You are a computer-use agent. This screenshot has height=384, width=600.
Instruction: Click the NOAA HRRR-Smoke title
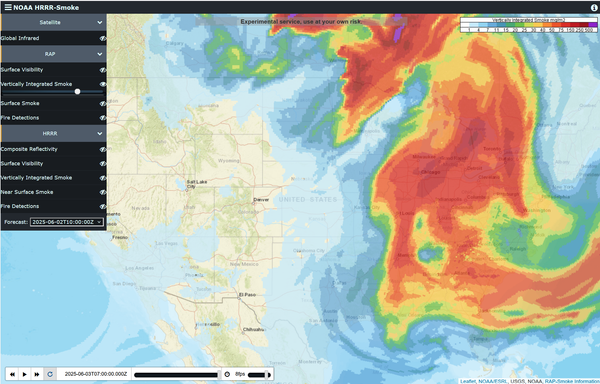pos(46,7)
